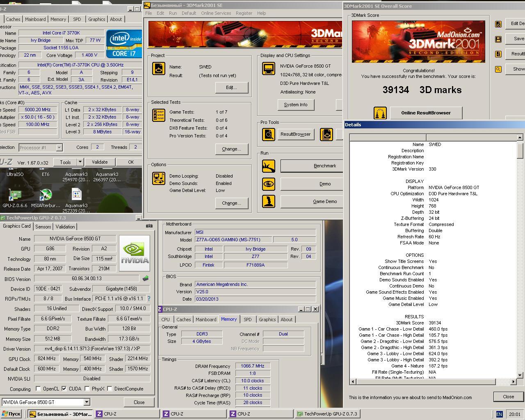Click the Пуск Start button
525x420 pixels.
(11, 414)
